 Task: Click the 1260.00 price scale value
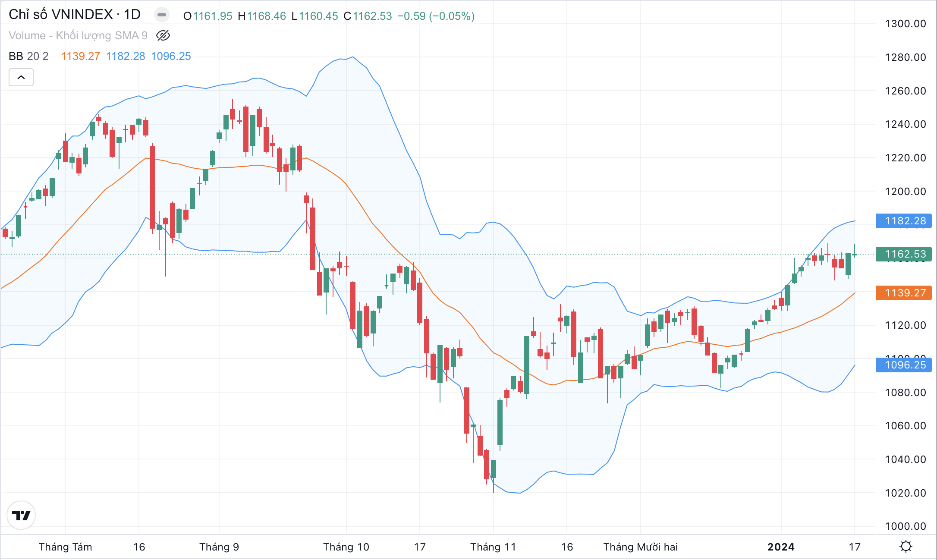tap(906, 91)
